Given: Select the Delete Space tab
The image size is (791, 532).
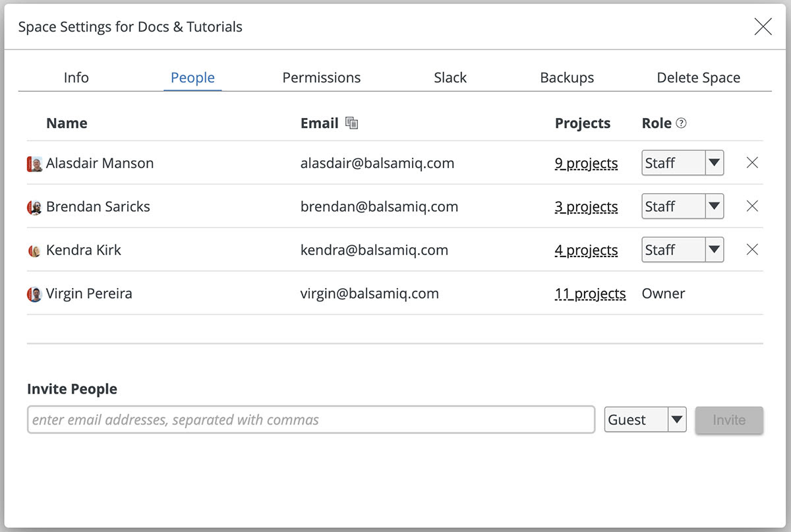Looking at the screenshot, I should click(698, 78).
